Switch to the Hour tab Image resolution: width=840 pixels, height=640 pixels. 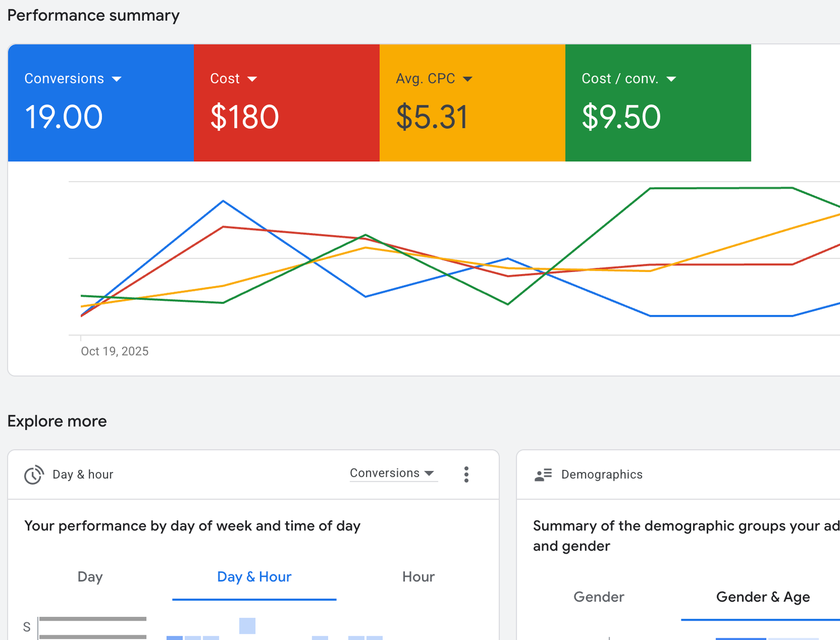tap(417, 576)
